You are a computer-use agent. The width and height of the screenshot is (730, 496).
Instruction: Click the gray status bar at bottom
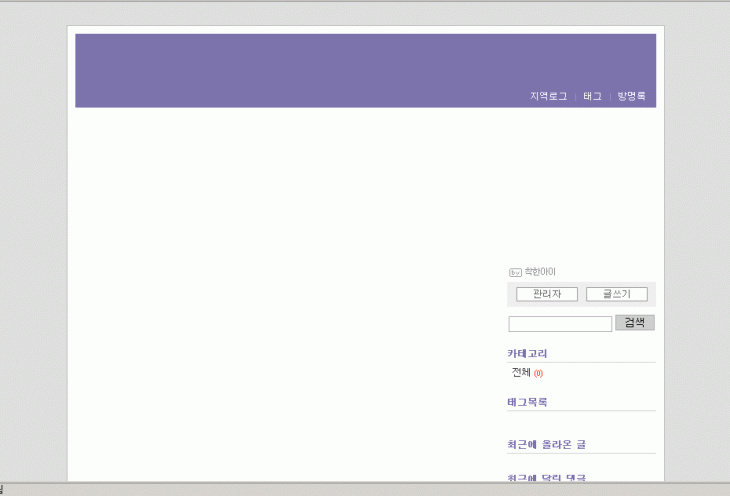coord(365,489)
